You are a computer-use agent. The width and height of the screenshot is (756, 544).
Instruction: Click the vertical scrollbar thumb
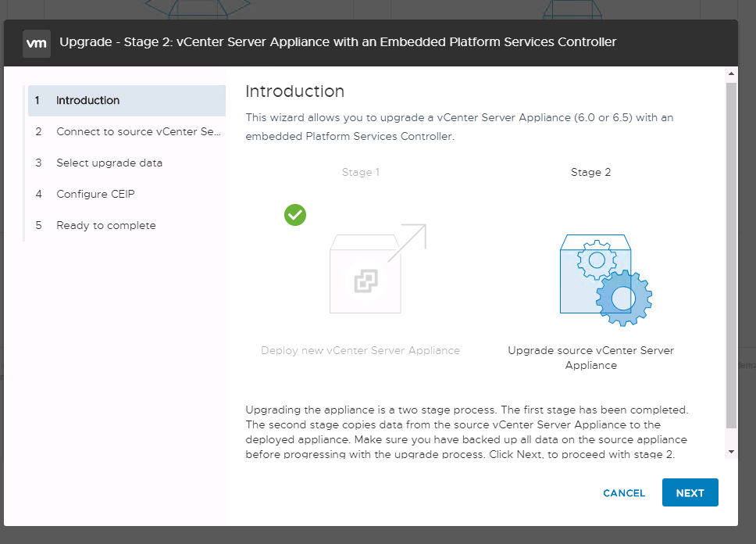(732, 255)
